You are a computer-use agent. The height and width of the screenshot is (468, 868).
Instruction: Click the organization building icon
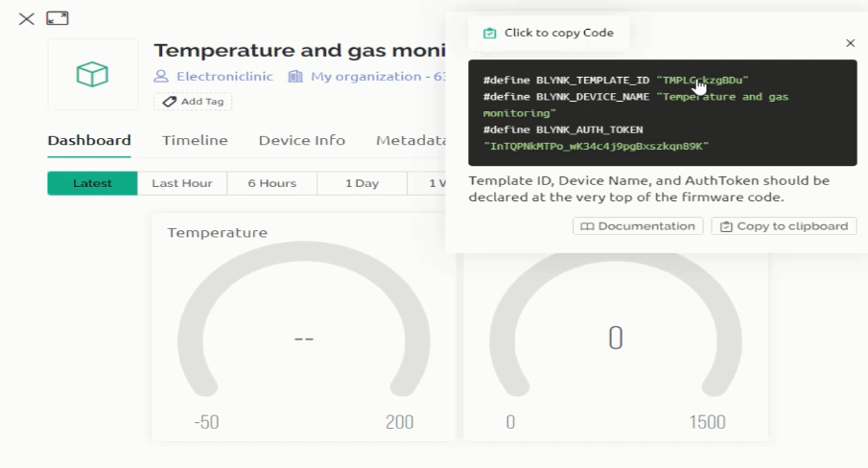[x=295, y=77]
